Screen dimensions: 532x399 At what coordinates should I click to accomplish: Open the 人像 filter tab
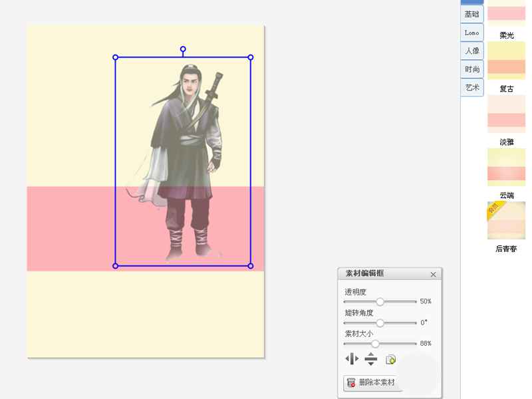(472, 51)
